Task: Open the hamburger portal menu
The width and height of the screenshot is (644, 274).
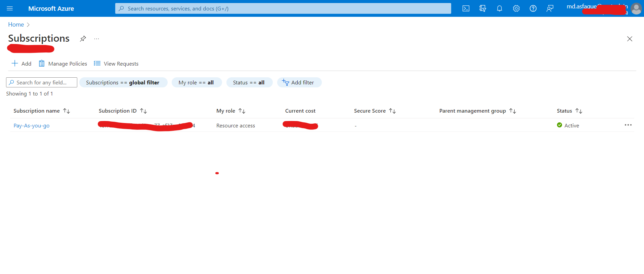Action: (x=10, y=8)
